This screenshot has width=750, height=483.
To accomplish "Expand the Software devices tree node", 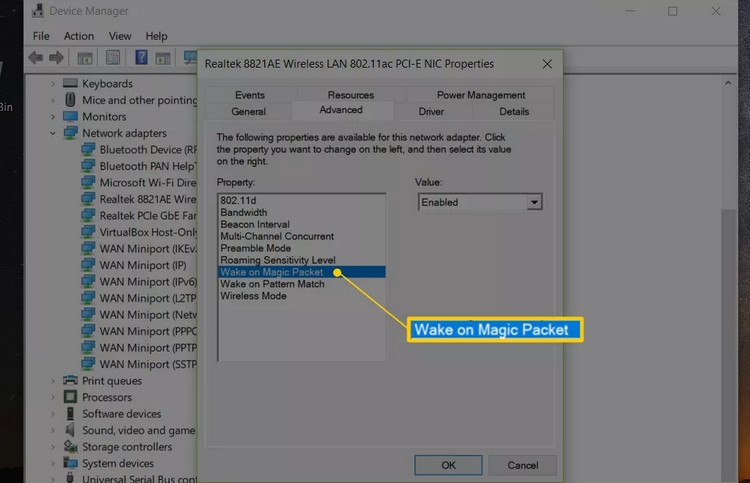I will click(x=53, y=414).
